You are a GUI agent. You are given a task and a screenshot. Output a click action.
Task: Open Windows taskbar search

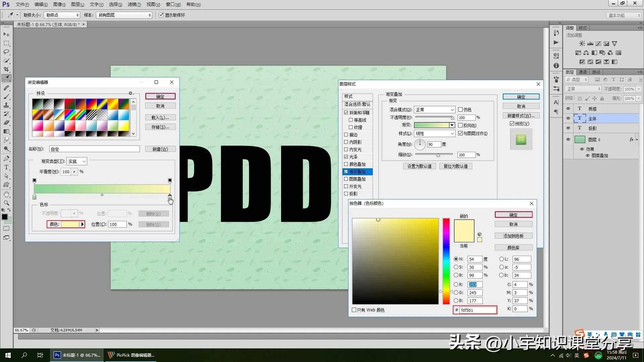click(x=24, y=355)
